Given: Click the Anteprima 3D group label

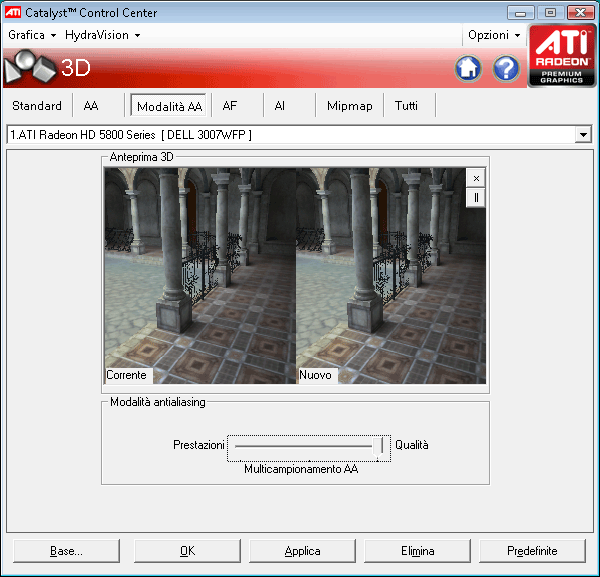Looking at the screenshot, I should pos(142,157).
